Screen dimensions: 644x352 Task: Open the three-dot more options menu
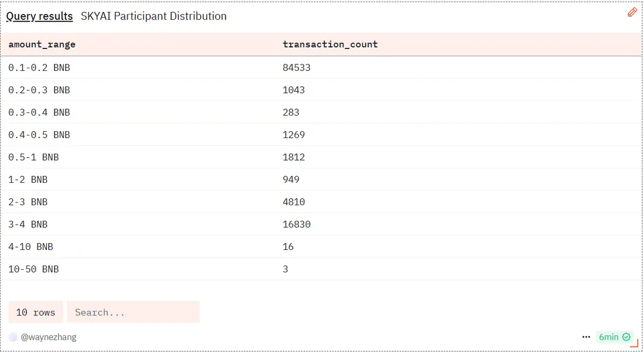pos(586,337)
